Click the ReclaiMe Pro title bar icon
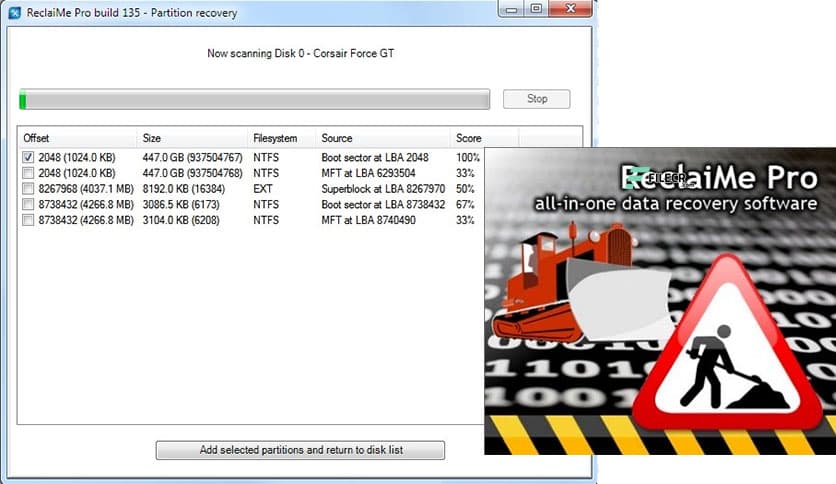The height and width of the screenshot is (484, 836). tap(14, 12)
